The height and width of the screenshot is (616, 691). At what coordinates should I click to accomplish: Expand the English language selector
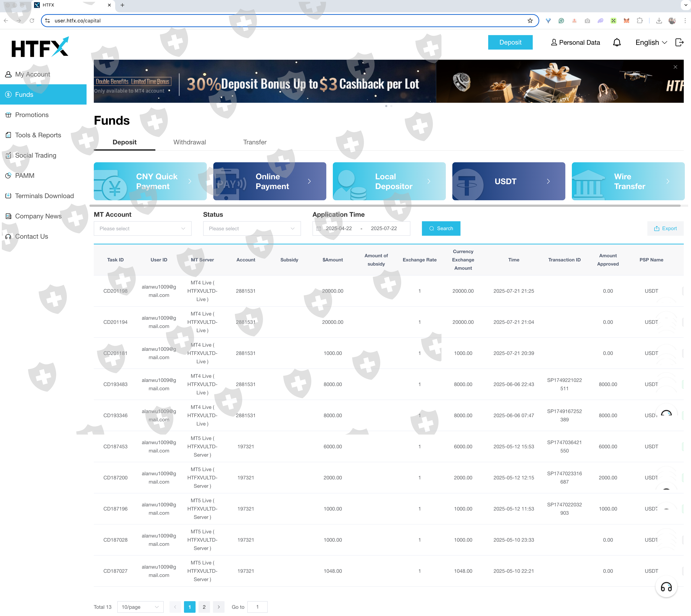tap(651, 42)
